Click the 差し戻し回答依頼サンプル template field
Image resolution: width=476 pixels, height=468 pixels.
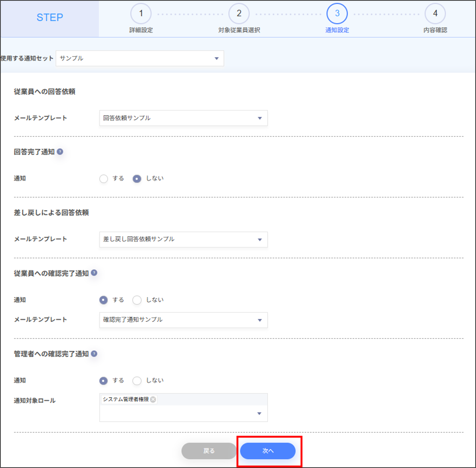point(183,240)
